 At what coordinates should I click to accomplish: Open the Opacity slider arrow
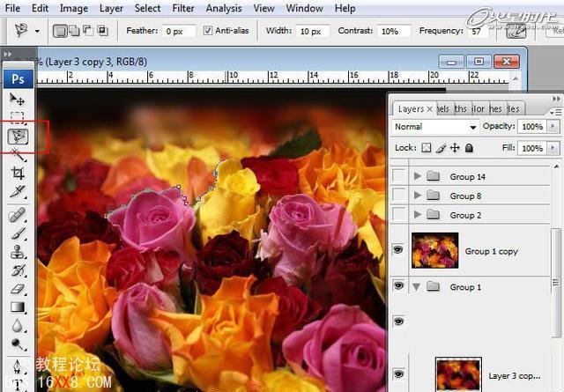[553, 126]
